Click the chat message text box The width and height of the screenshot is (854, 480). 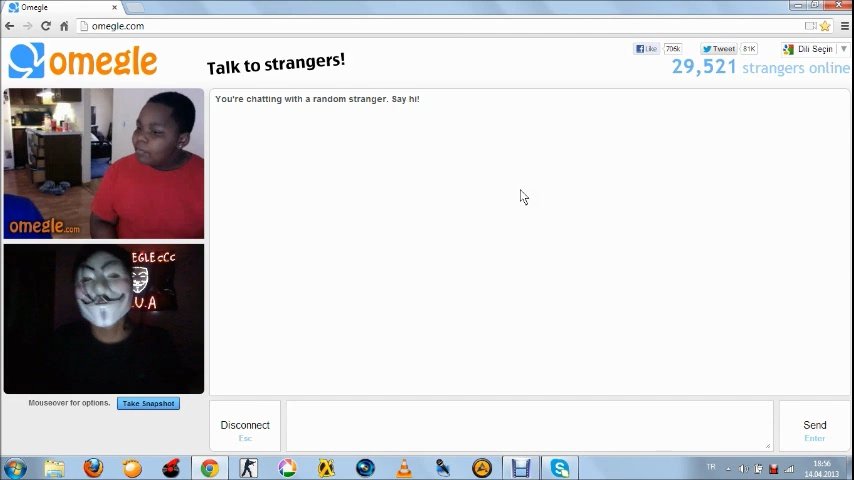point(529,426)
